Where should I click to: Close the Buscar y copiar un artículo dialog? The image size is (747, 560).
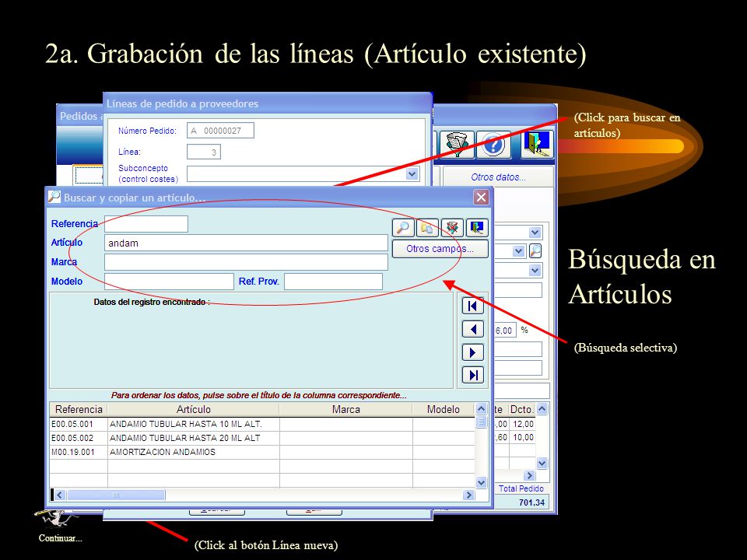[x=481, y=197]
